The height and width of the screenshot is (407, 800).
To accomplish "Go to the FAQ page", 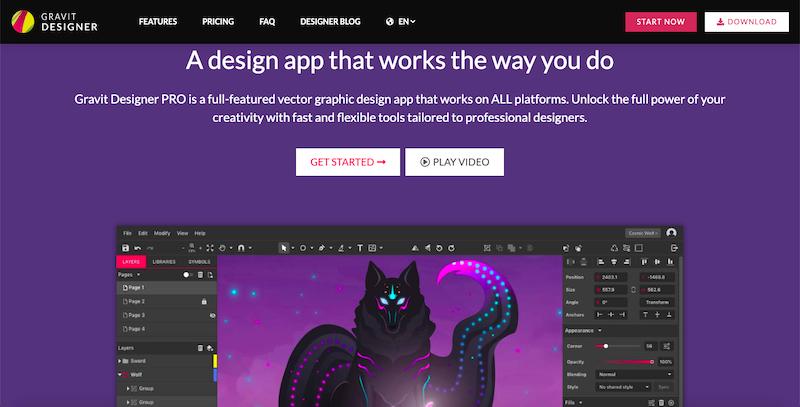I will [267, 21].
